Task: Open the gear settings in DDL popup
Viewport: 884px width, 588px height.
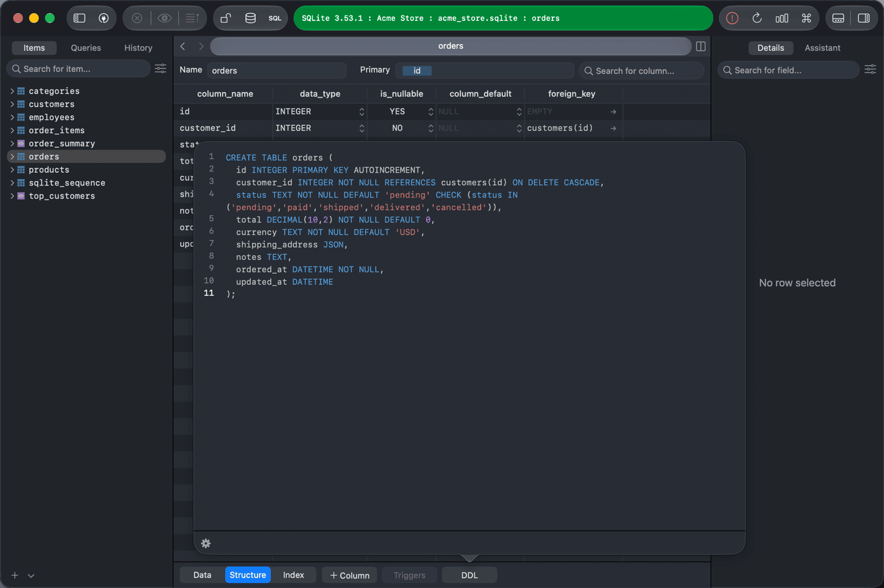Action: pyautogui.click(x=206, y=543)
